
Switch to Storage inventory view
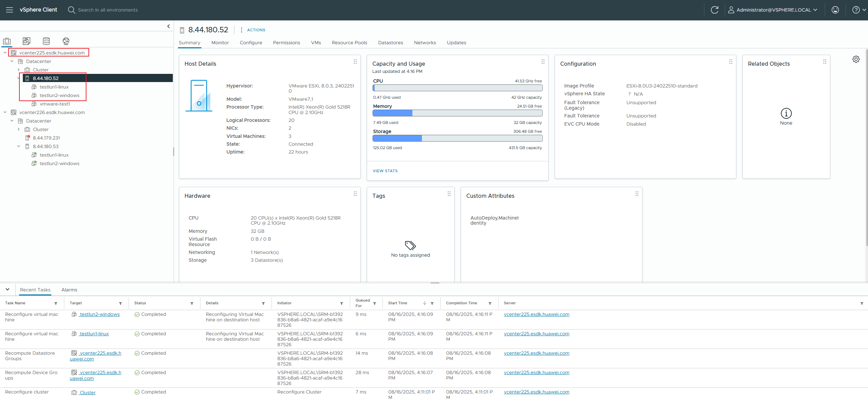tap(46, 41)
